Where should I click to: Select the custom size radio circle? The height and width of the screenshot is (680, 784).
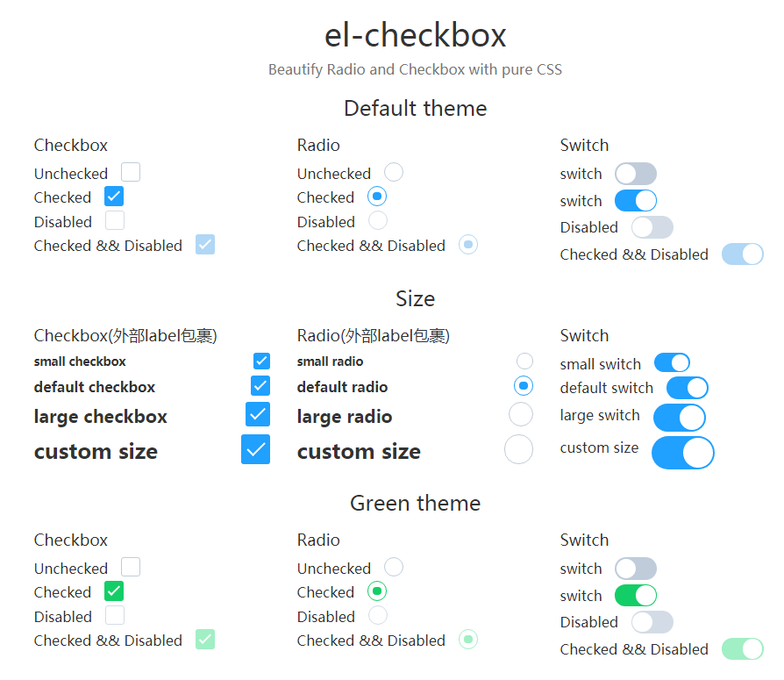tap(518, 449)
